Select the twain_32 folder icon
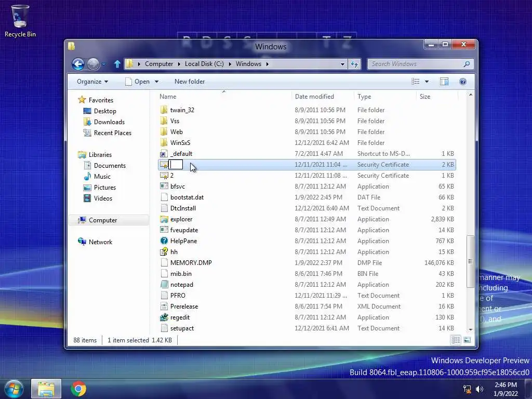This screenshot has height=399, width=532. point(164,110)
